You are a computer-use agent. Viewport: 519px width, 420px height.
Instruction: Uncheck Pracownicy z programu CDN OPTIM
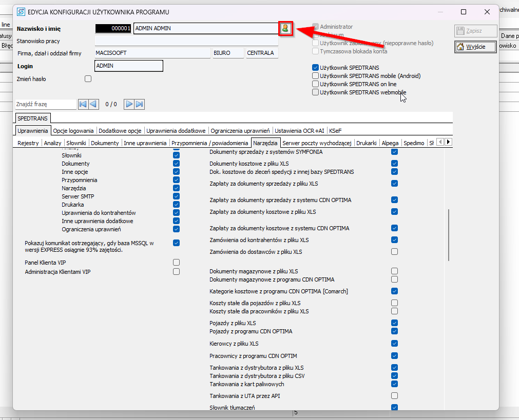point(395,356)
